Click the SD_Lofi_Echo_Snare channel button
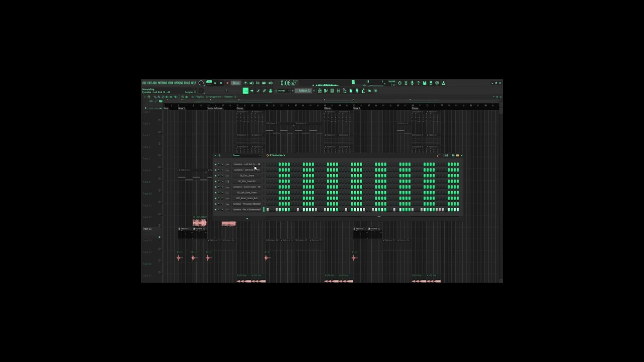644x362 pixels. click(x=247, y=193)
